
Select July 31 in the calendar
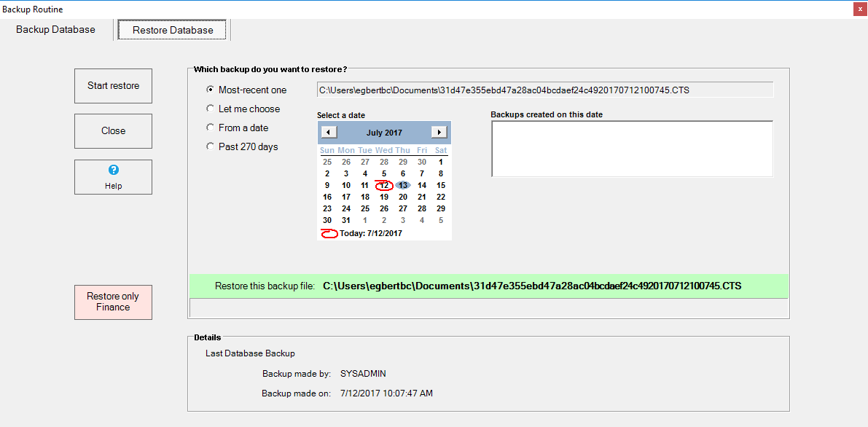346,220
